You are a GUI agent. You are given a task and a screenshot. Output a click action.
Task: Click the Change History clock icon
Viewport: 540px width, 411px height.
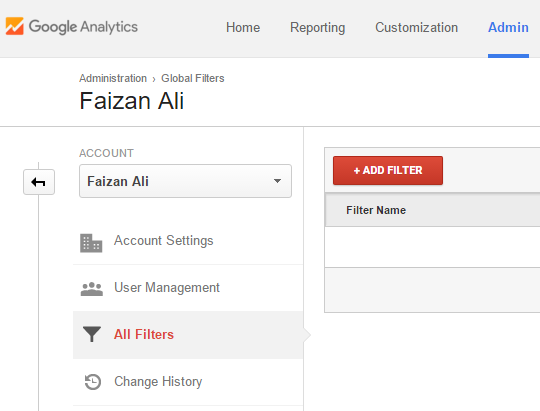pos(93,382)
